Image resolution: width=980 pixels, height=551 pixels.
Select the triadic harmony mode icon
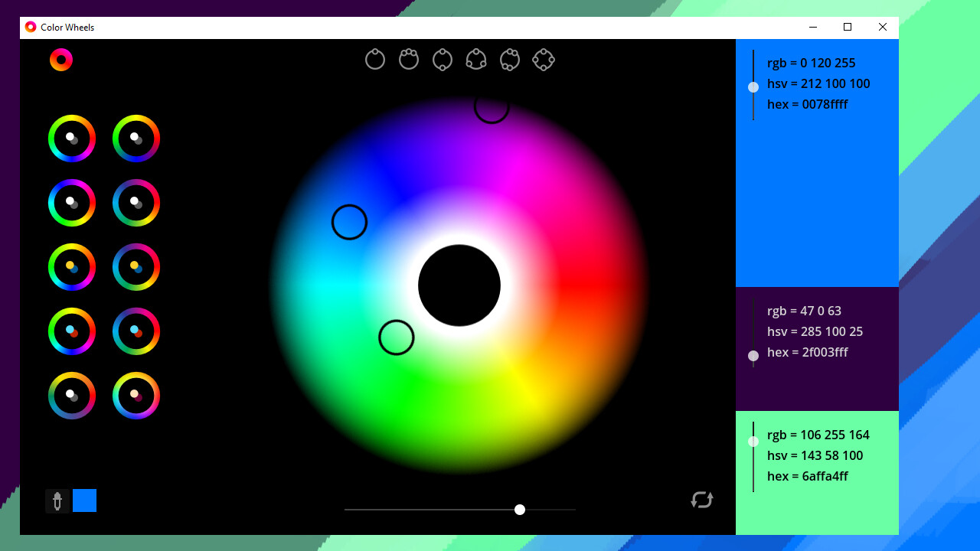tap(476, 59)
